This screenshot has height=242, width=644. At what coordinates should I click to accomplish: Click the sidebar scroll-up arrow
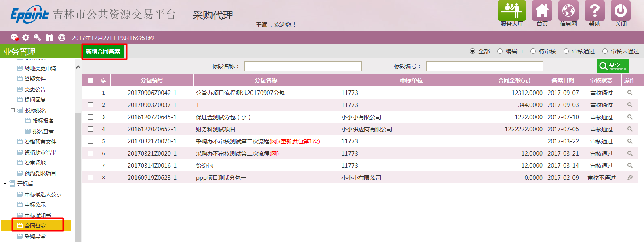[x=78, y=67]
